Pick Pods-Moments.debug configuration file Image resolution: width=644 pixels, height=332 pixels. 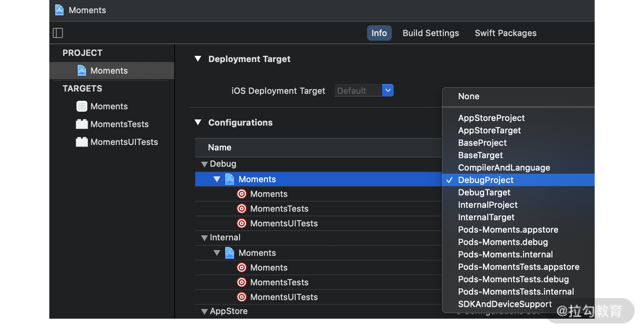(x=503, y=242)
